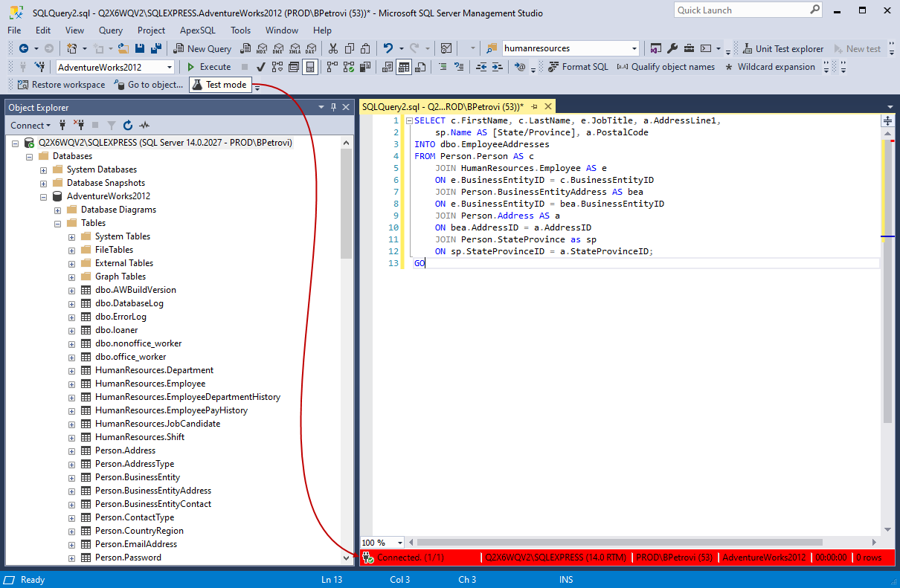
Task: Click the DMX query icon
Action: tap(278, 48)
